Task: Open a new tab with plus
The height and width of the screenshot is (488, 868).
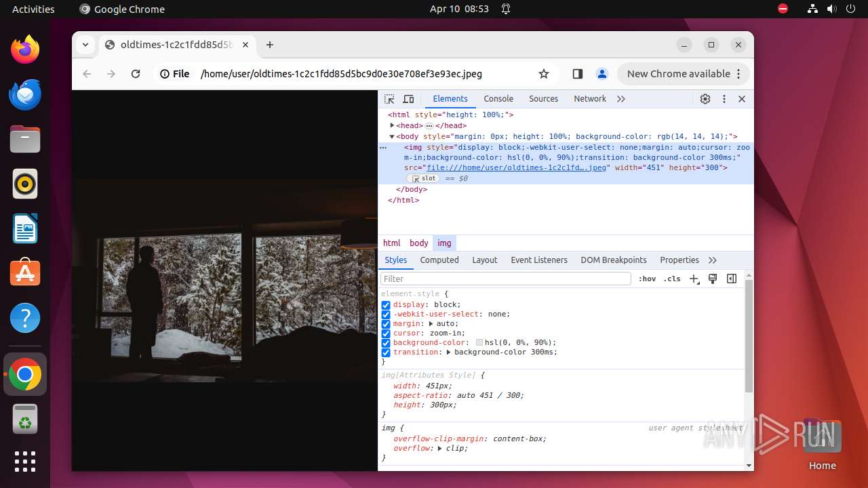Action: (x=270, y=45)
